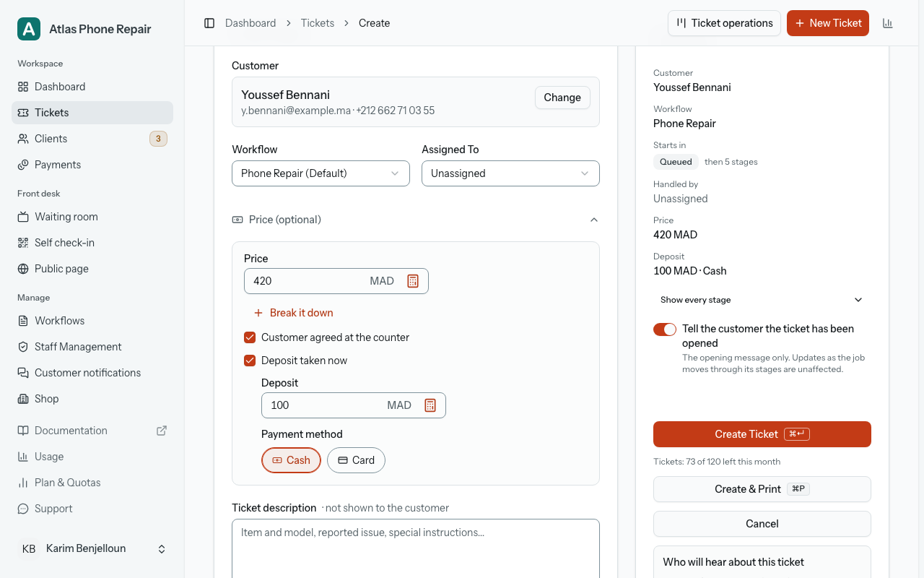Image resolution: width=924 pixels, height=578 pixels.
Task: Click the Documentation book icon
Action: pos(23,431)
